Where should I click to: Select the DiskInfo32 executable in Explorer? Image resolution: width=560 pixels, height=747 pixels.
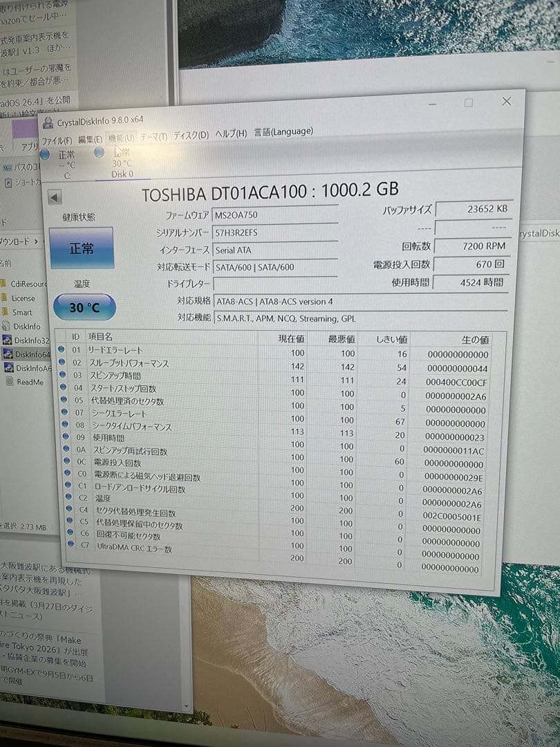[x=27, y=340]
